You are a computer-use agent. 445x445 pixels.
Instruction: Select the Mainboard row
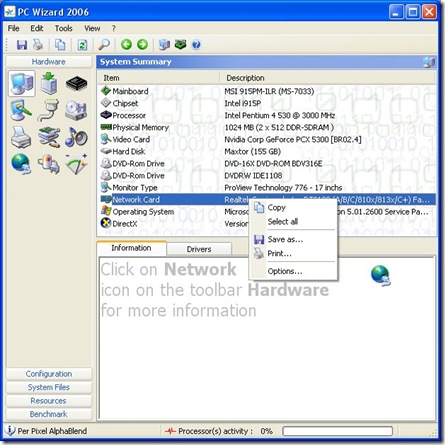[x=267, y=91]
